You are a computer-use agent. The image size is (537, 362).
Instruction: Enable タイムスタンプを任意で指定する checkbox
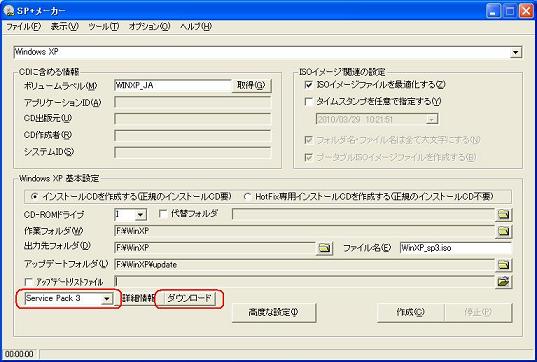point(309,101)
